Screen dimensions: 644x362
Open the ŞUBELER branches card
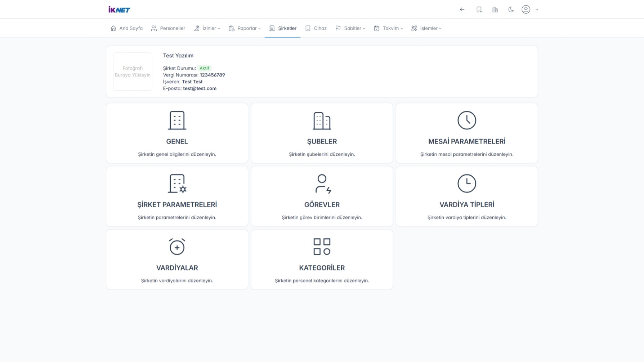(322, 133)
